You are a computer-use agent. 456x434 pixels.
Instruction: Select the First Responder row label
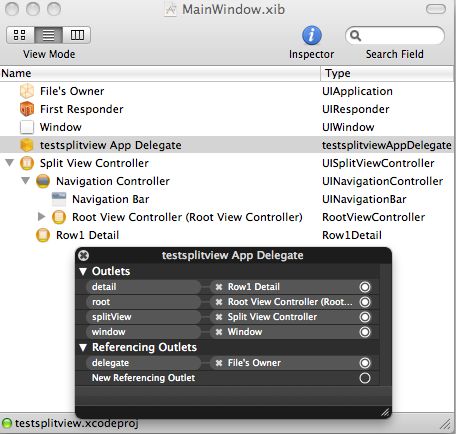82,109
